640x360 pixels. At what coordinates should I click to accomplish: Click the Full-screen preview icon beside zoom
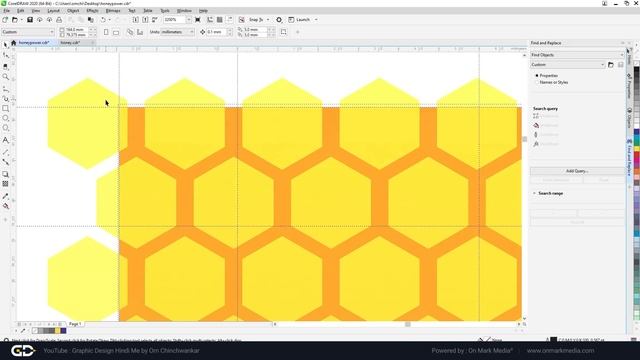pyautogui.click(x=198, y=20)
